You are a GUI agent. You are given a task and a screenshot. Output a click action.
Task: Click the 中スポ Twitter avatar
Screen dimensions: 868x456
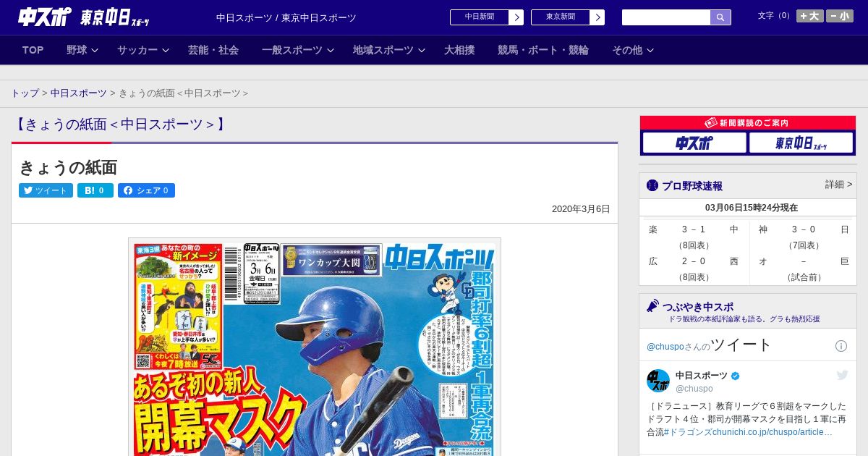[658, 381]
